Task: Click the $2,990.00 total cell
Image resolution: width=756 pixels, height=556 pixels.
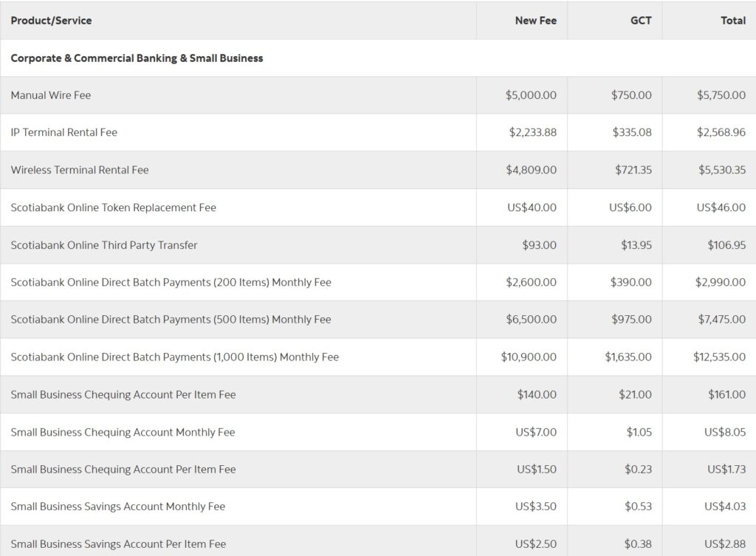Action: tap(721, 282)
